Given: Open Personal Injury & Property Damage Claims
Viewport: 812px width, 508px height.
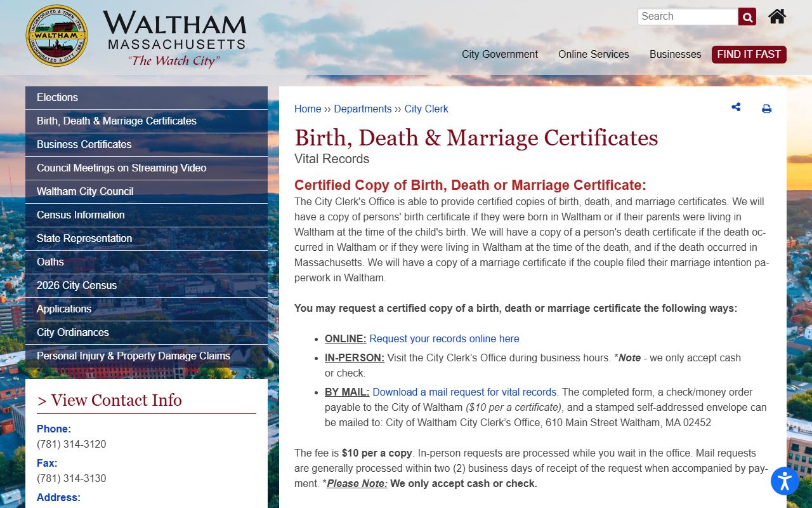Looking at the screenshot, I should (147, 356).
